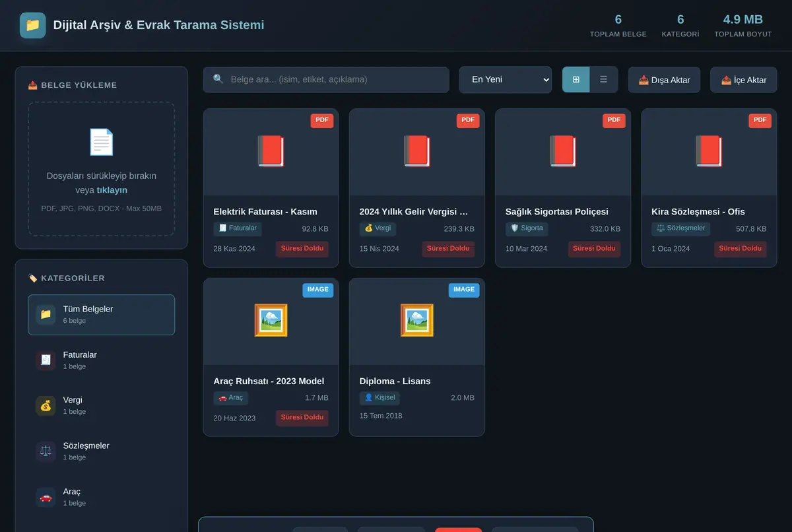
Task: Open the Kira Sözleşmesi book icon
Action: point(709,151)
